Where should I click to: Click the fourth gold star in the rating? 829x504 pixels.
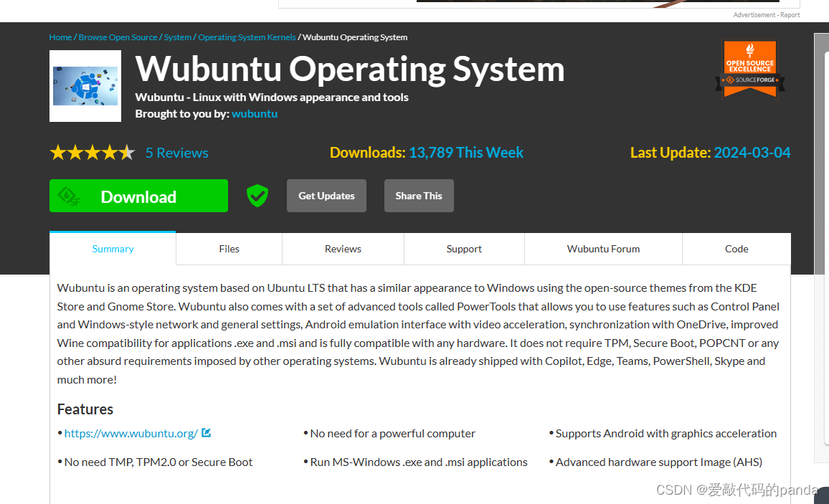[x=110, y=152]
